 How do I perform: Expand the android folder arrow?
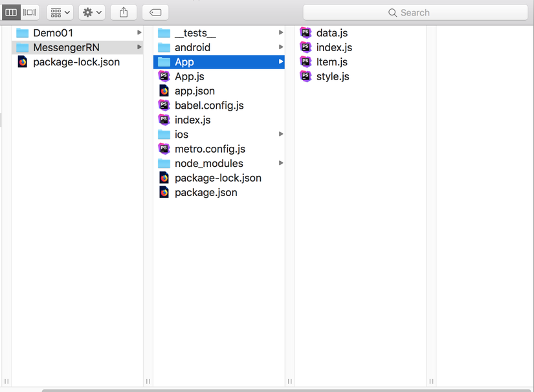pos(280,47)
